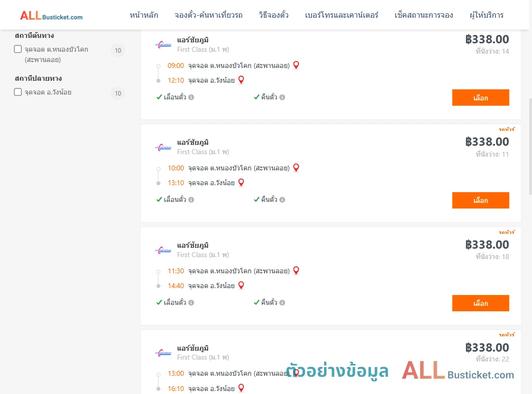Click ที่นั่งว่าง: 11 seat count
Viewport: 532px width, 394px height.
point(492,154)
